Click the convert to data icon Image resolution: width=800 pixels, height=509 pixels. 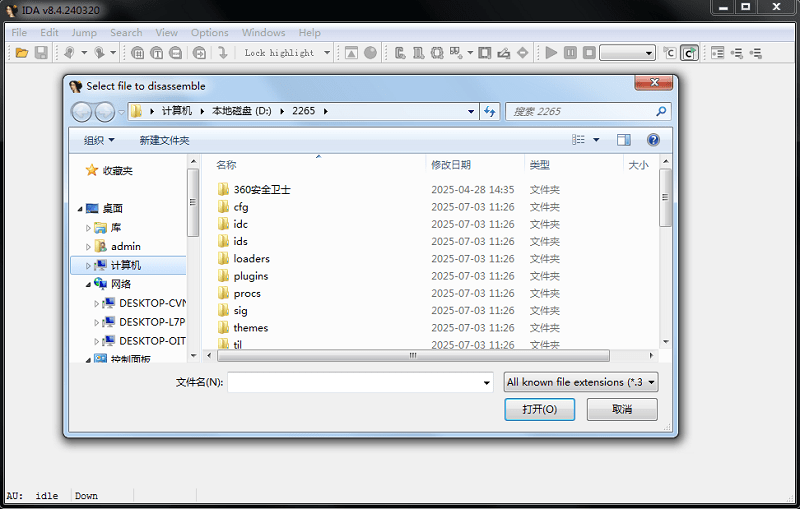tap(418, 53)
